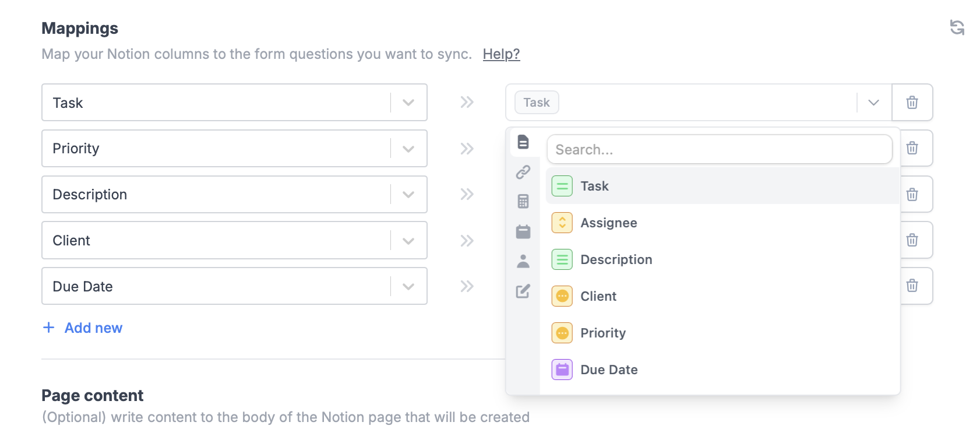Expand the Priority Notion column dropdown

408,149
